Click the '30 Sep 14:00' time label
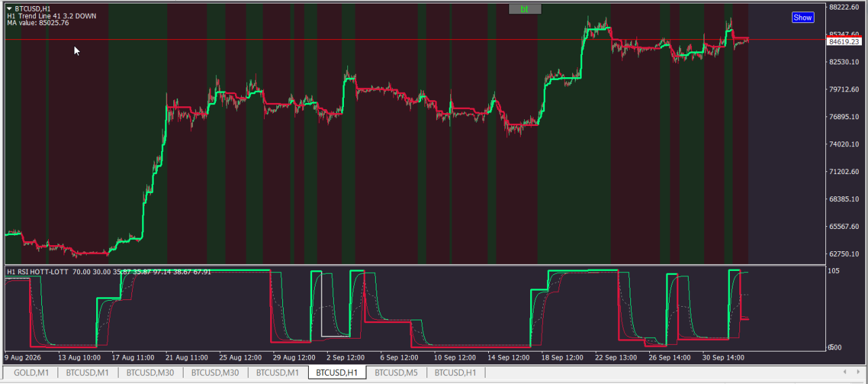This screenshot has height=384, width=868. (722, 357)
